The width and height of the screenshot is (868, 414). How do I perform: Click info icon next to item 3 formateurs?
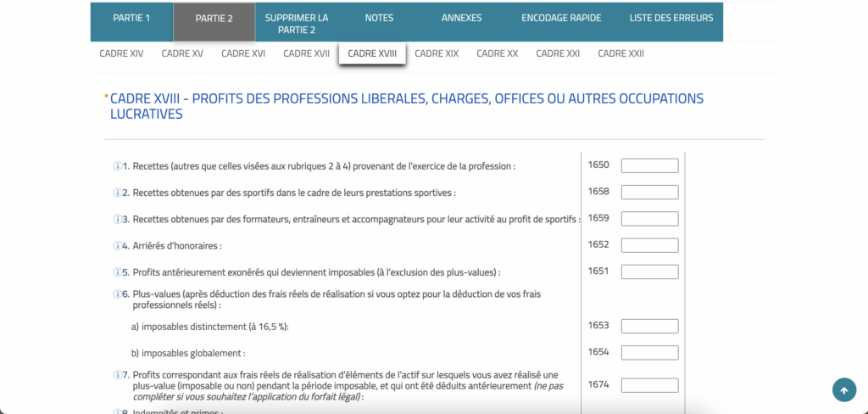pyautogui.click(x=117, y=220)
